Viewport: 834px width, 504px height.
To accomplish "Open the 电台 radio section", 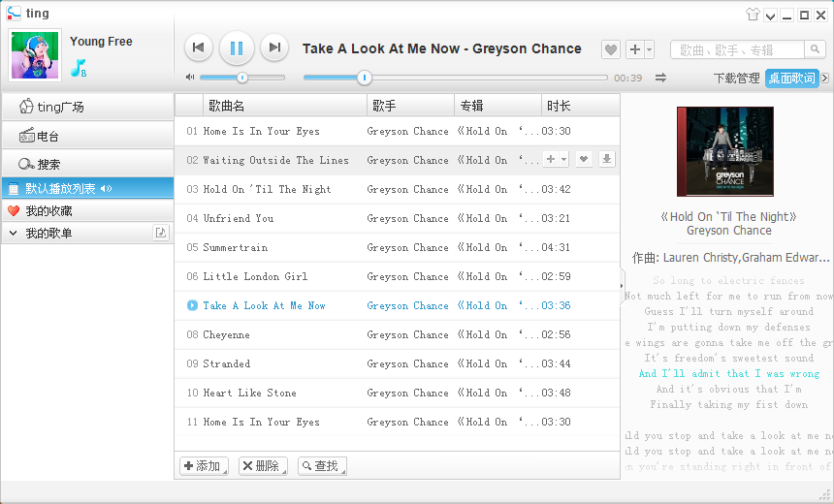I will (x=87, y=136).
